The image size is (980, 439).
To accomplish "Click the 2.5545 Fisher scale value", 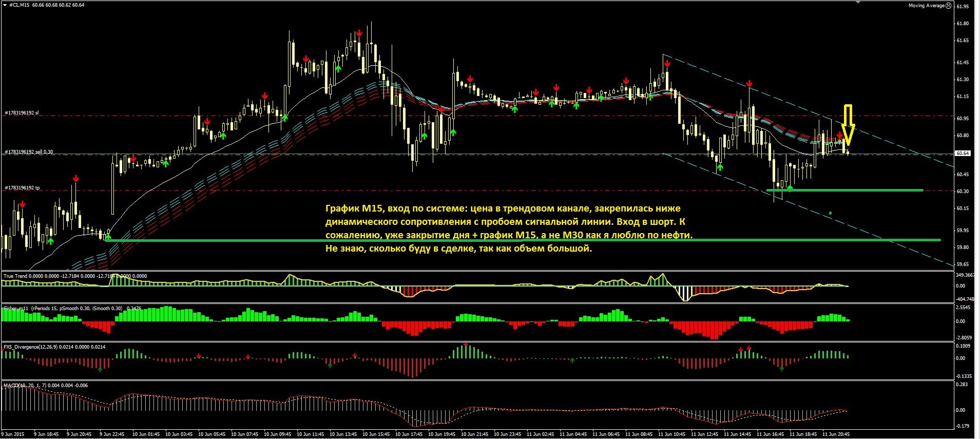I will click(x=963, y=308).
